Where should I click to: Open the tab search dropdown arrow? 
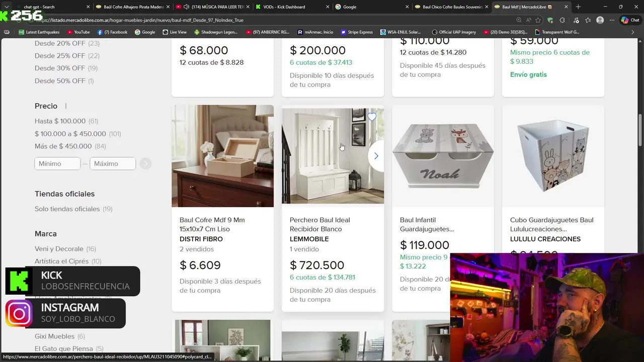tap(7, 7)
